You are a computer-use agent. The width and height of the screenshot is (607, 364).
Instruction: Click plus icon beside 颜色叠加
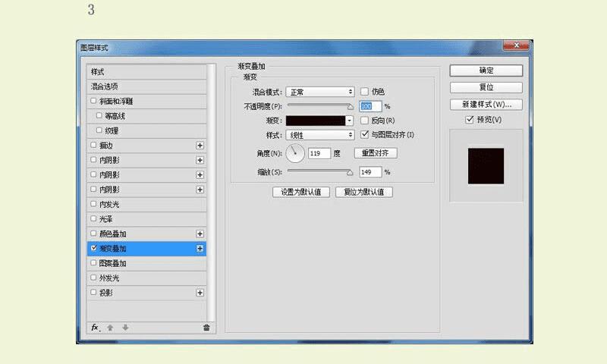click(200, 234)
